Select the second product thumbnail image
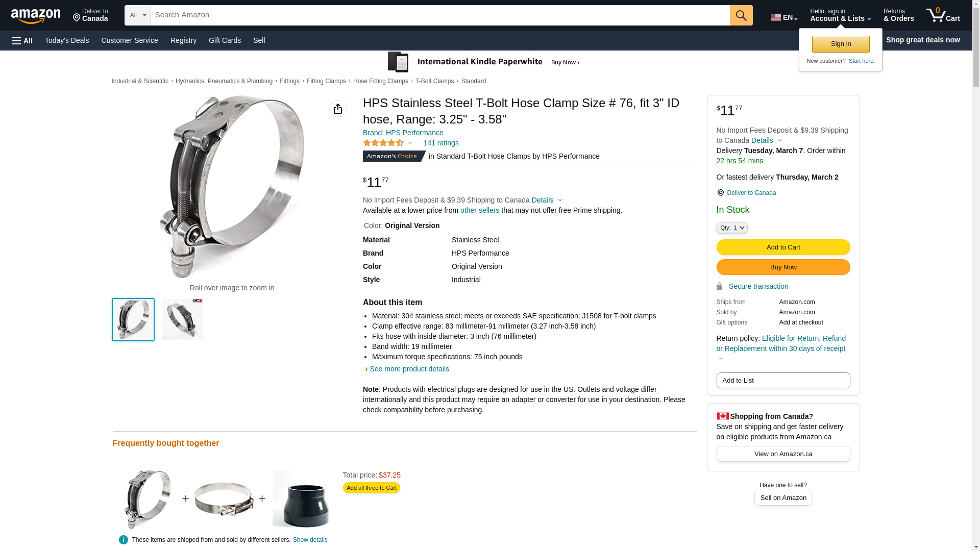Viewport: 980px width, 551px height. click(x=182, y=319)
